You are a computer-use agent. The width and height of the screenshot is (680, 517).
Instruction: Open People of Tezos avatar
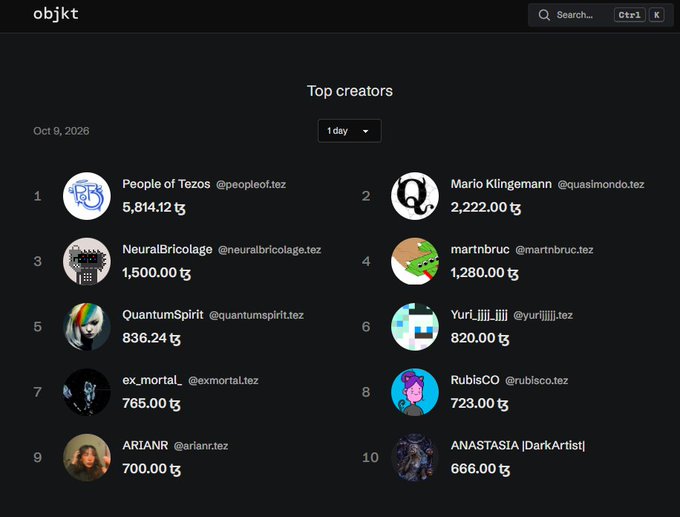tap(87, 196)
